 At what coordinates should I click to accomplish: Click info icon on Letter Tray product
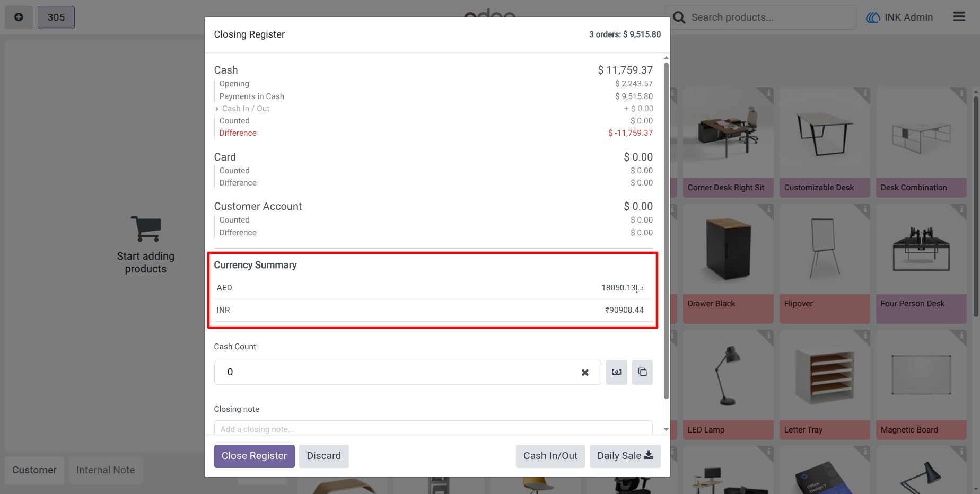[x=865, y=336]
